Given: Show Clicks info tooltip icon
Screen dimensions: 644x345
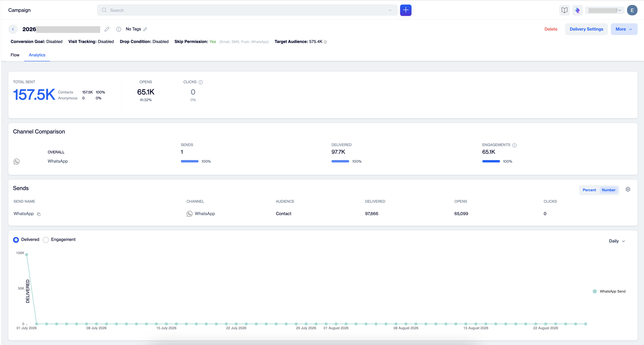Looking at the screenshot, I should click(201, 82).
